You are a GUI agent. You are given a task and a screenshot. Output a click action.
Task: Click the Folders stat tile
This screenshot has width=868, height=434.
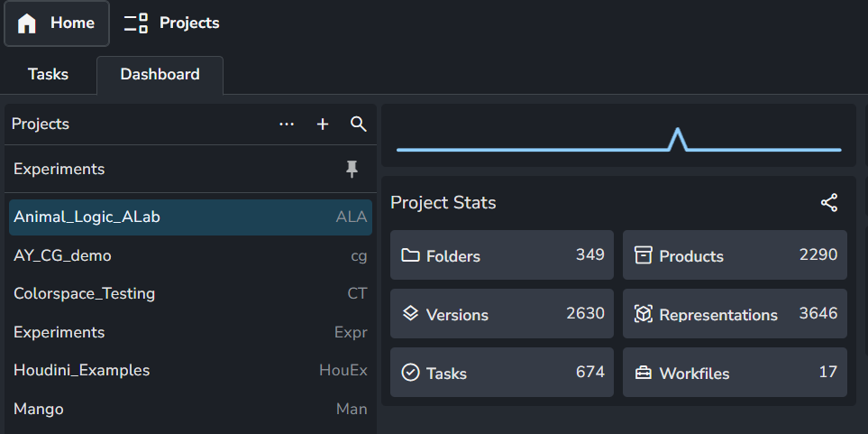click(x=502, y=255)
